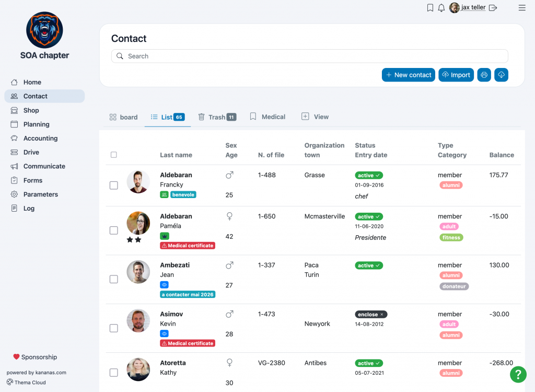Click the Home house icon in sidebar
This screenshot has height=392, width=535.
pos(14,82)
